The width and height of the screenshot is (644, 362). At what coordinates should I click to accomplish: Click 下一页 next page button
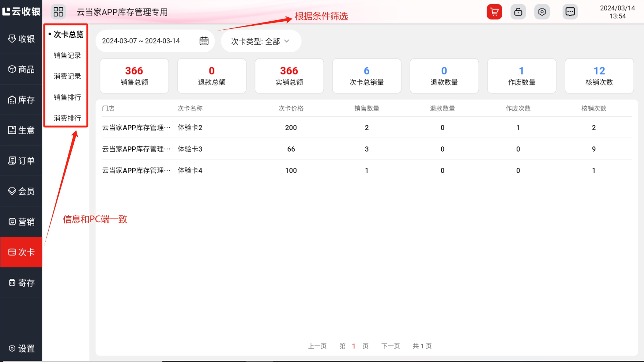tap(390, 346)
